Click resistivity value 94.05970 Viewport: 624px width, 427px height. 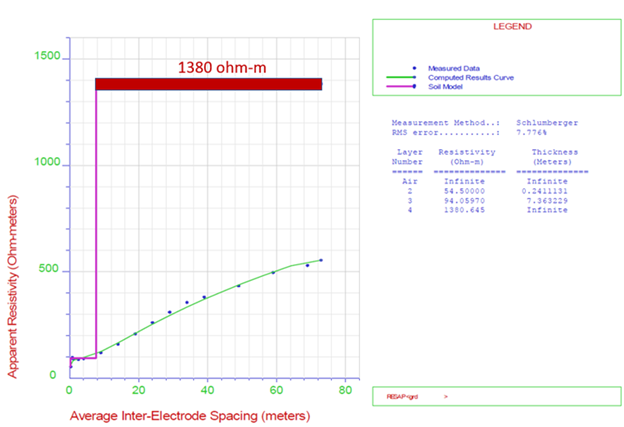(464, 201)
